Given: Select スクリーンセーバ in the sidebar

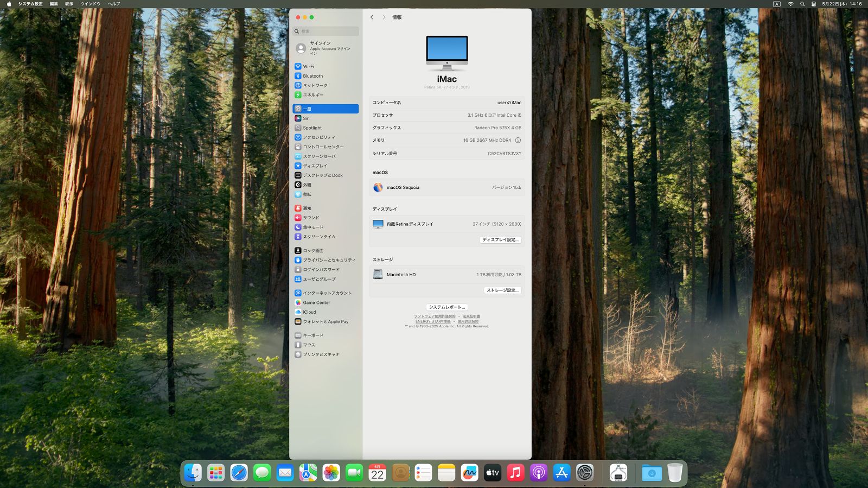Looking at the screenshot, I should [325, 156].
